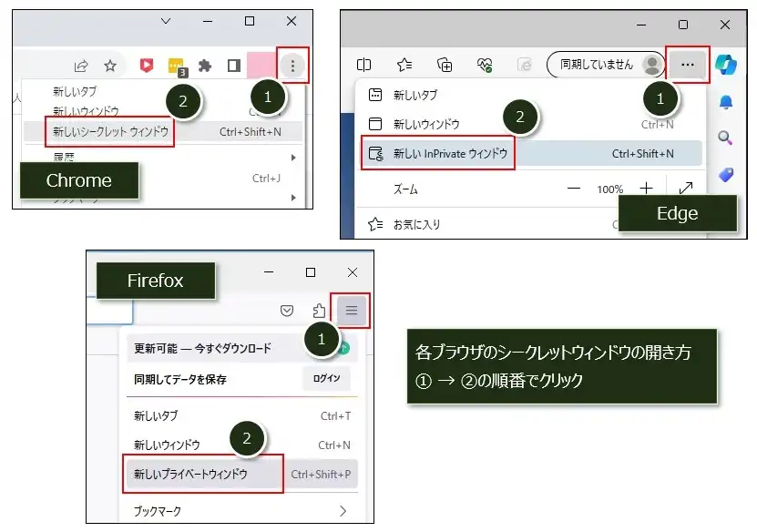757x532 pixels.
Task: Click the yellow extension icon with badge 3
Action: pos(177,66)
